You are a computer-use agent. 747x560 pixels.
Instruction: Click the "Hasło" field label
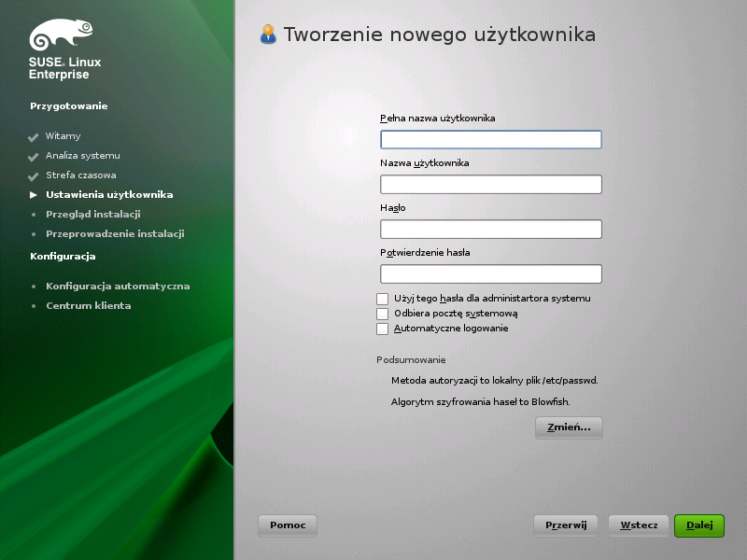pyautogui.click(x=393, y=207)
